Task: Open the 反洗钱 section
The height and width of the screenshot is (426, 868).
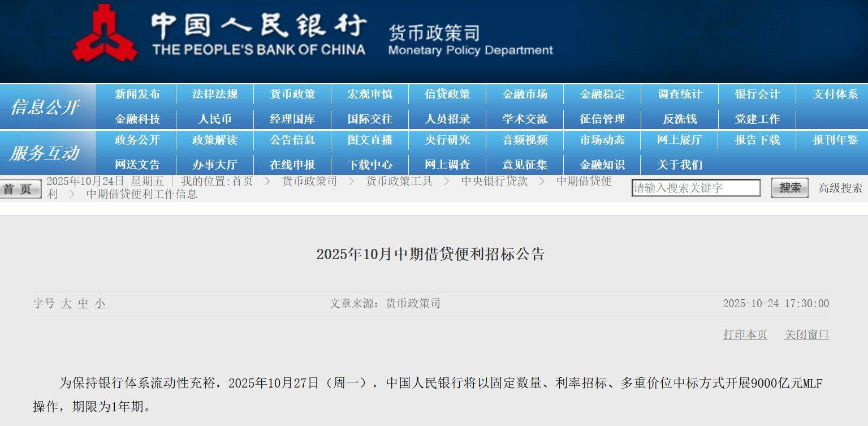Action: pos(679,119)
